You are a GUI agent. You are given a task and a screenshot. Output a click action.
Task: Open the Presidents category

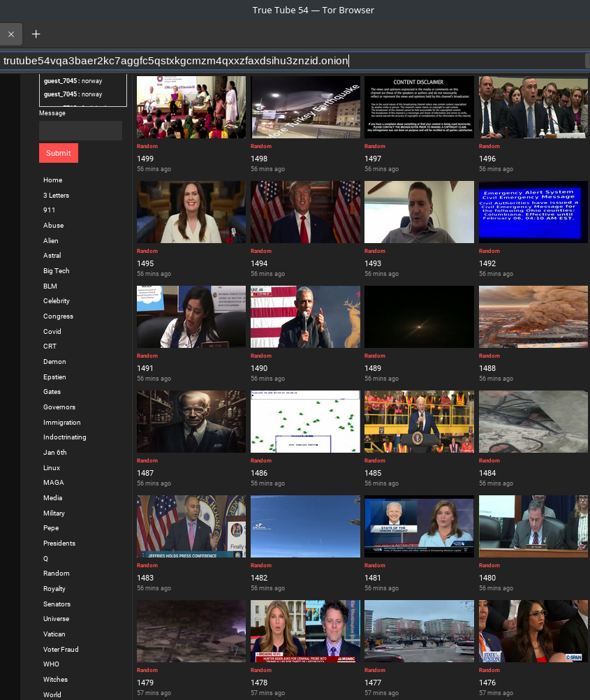(x=59, y=544)
